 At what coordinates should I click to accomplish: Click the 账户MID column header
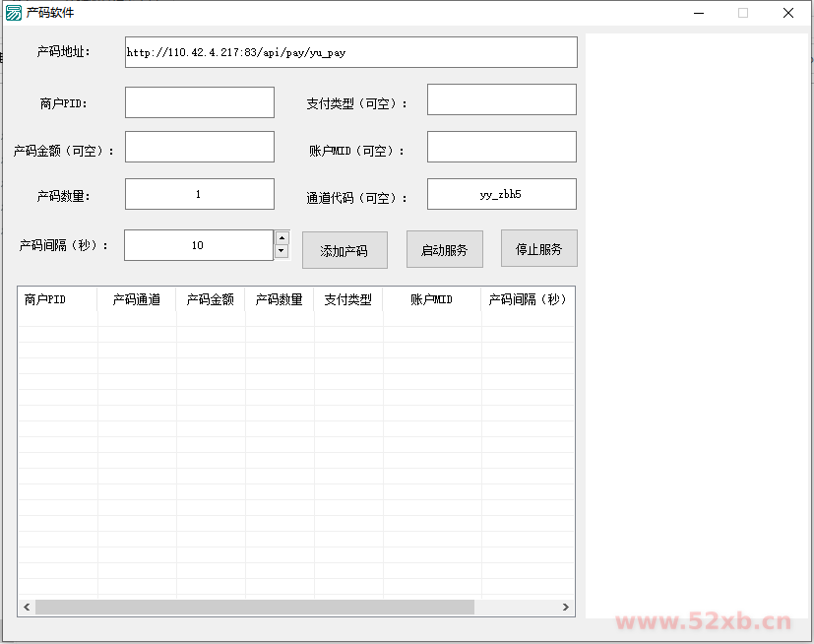(x=431, y=299)
